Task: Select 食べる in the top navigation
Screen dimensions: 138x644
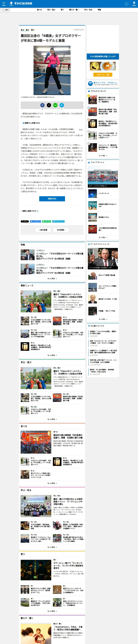Action: (39, 10)
